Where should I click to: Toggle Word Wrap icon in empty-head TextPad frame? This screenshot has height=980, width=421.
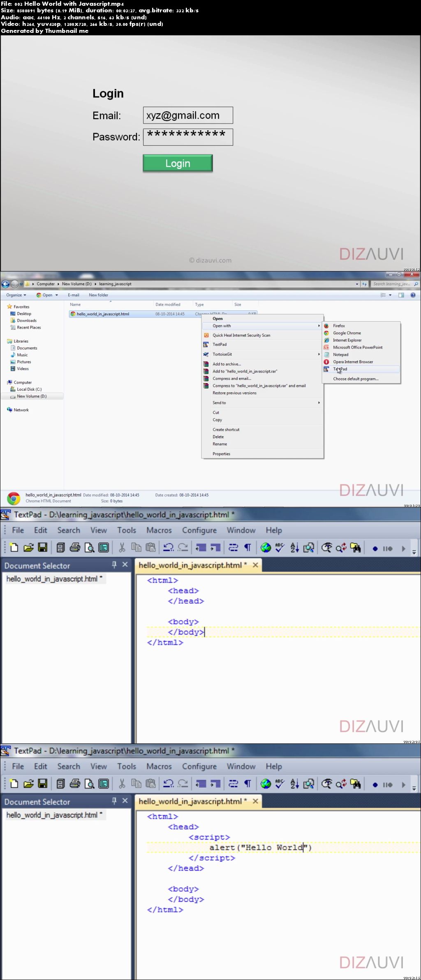233,548
